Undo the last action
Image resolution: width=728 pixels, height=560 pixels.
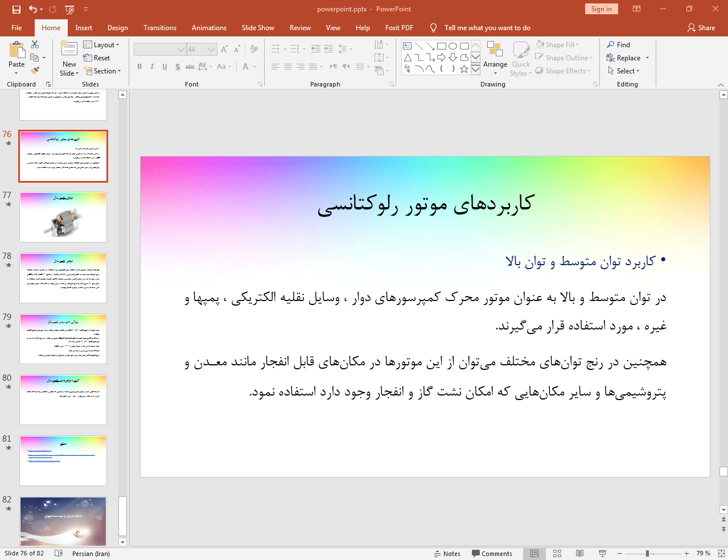coord(33,9)
